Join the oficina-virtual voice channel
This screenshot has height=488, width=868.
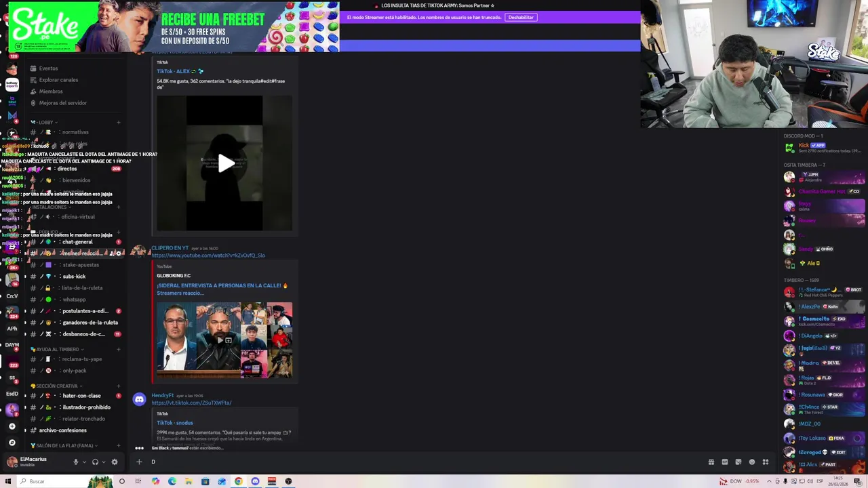click(78, 217)
